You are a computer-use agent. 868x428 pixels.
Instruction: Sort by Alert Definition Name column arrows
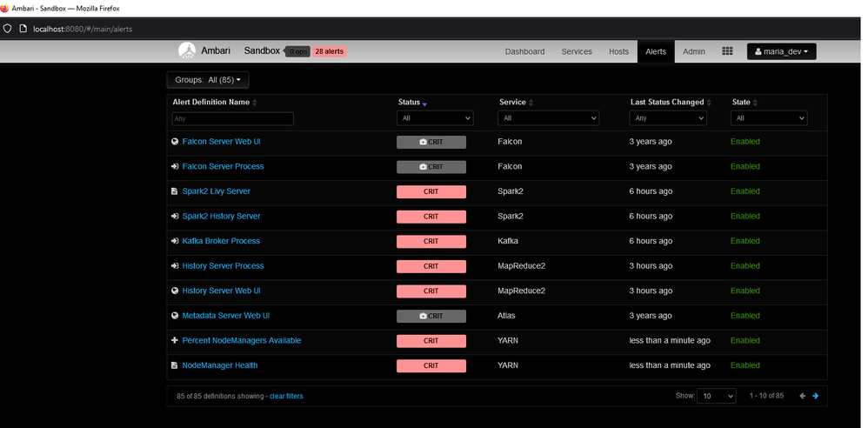click(255, 103)
